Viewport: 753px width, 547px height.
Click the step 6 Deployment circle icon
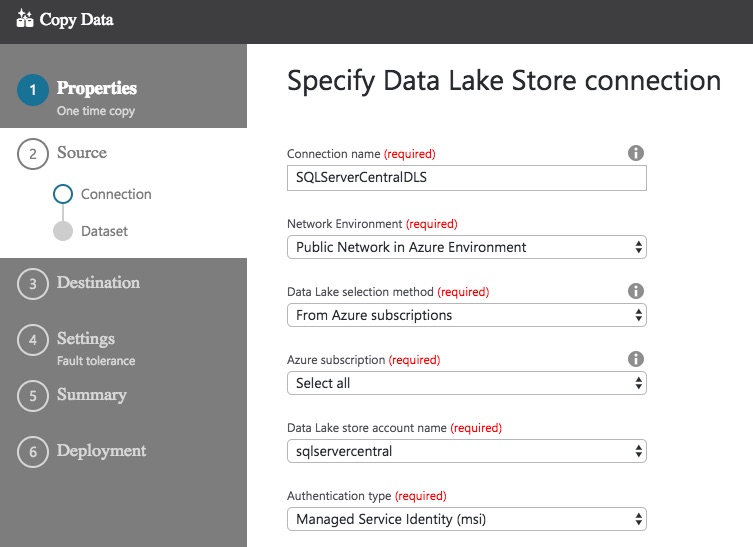(x=33, y=452)
